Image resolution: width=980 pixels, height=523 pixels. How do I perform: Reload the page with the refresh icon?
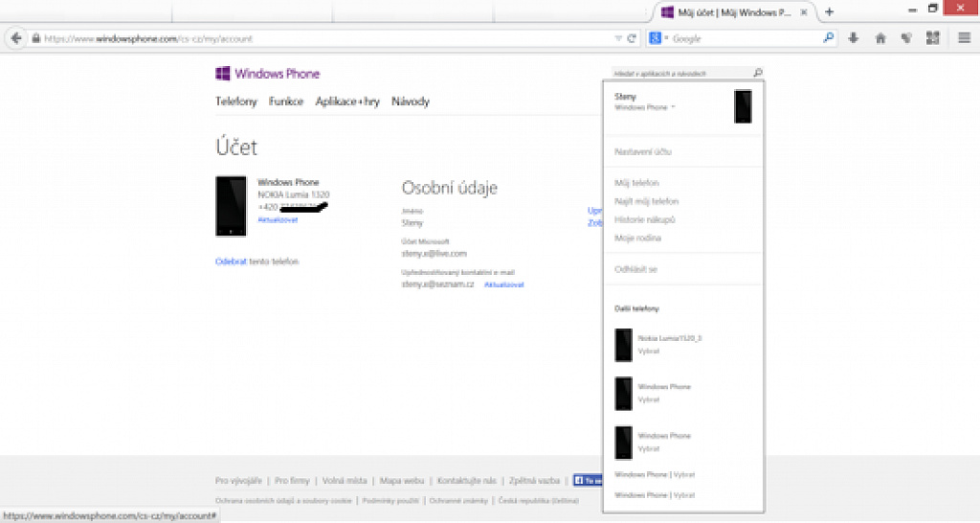click(x=632, y=38)
